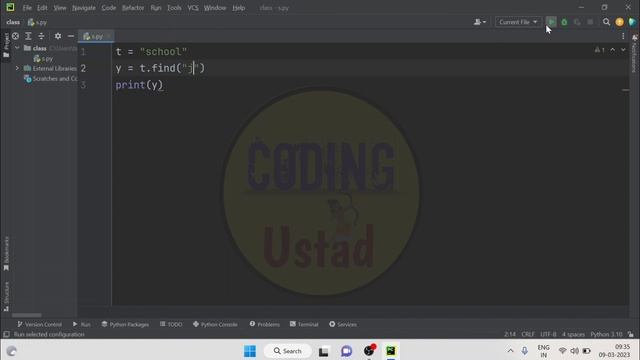The height and width of the screenshot is (360, 640).
Task: Click the warnings indicator in editor corner
Action: 600,50
